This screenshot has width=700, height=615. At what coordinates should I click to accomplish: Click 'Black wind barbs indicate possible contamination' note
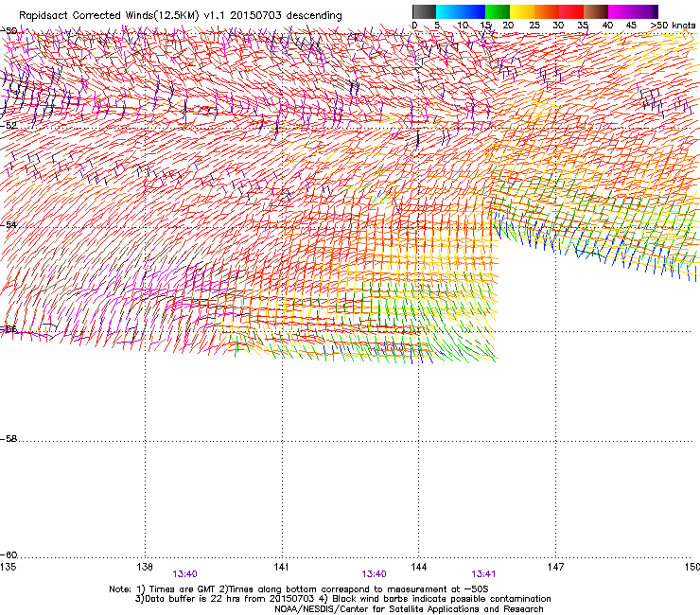442,599
